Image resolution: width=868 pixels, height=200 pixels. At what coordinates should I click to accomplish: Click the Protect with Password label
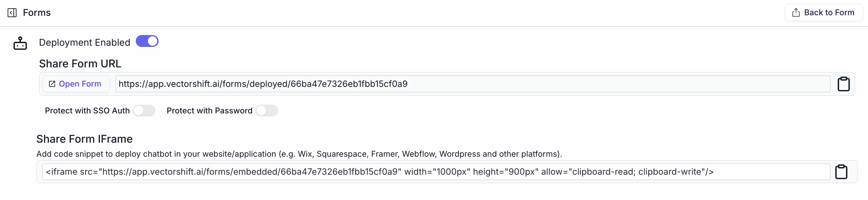click(209, 111)
